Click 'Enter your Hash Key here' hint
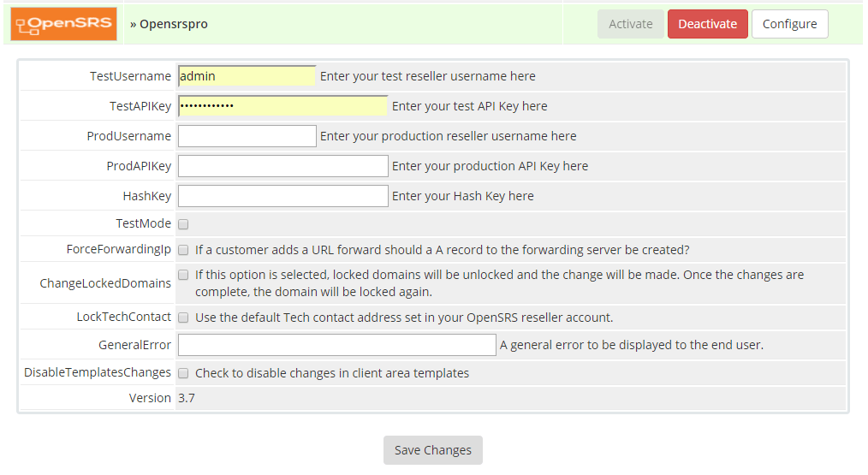The image size is (868, 475). pos(463,195)
